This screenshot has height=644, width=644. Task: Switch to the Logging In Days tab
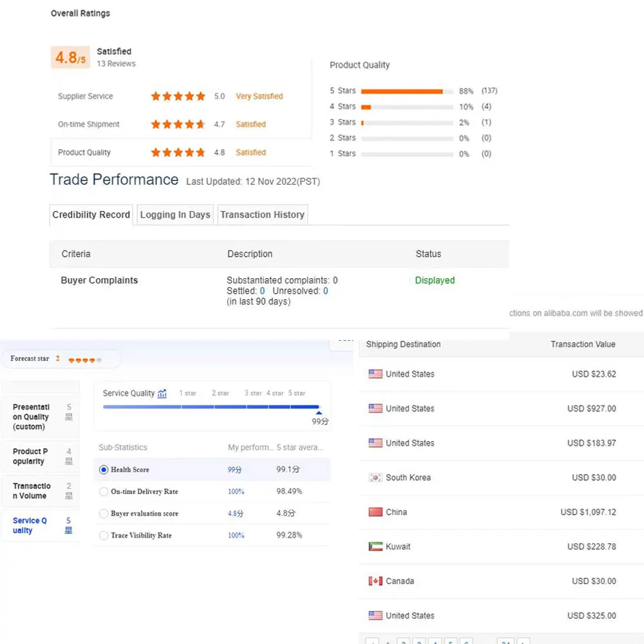(175, 215)
